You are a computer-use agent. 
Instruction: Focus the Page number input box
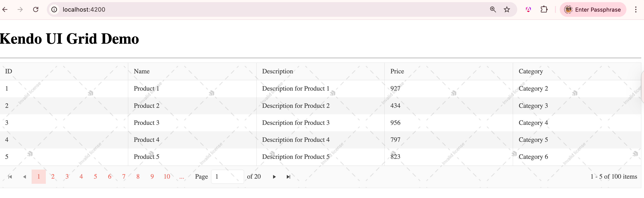227,177
